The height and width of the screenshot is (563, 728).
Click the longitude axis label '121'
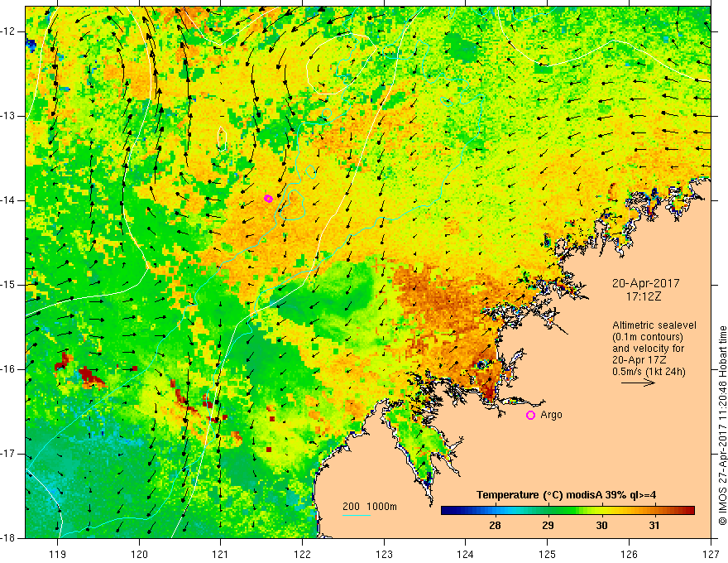[x=221, y=554]
